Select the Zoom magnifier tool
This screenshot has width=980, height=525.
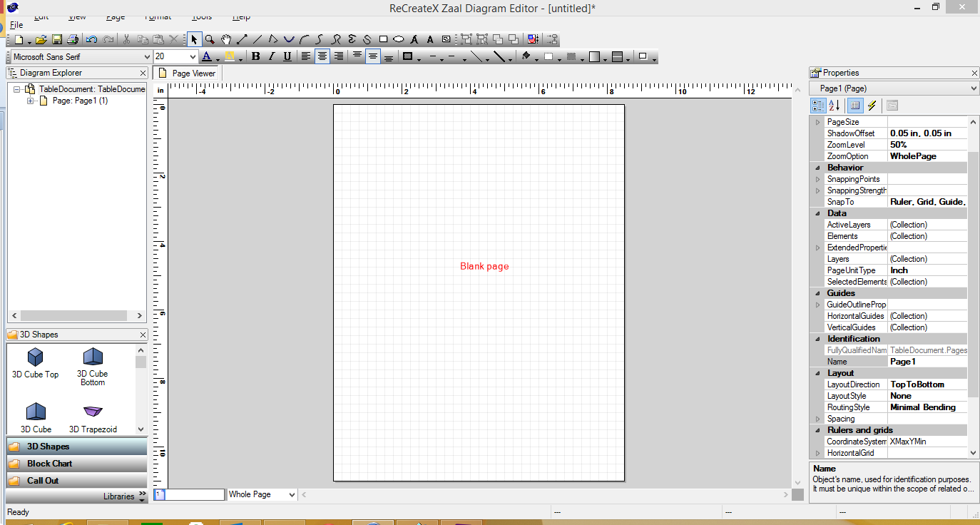click(210, 39)
